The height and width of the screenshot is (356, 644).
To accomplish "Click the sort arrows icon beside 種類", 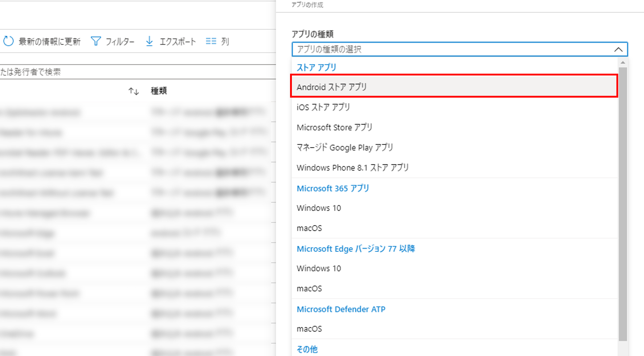I will [134, 91].
